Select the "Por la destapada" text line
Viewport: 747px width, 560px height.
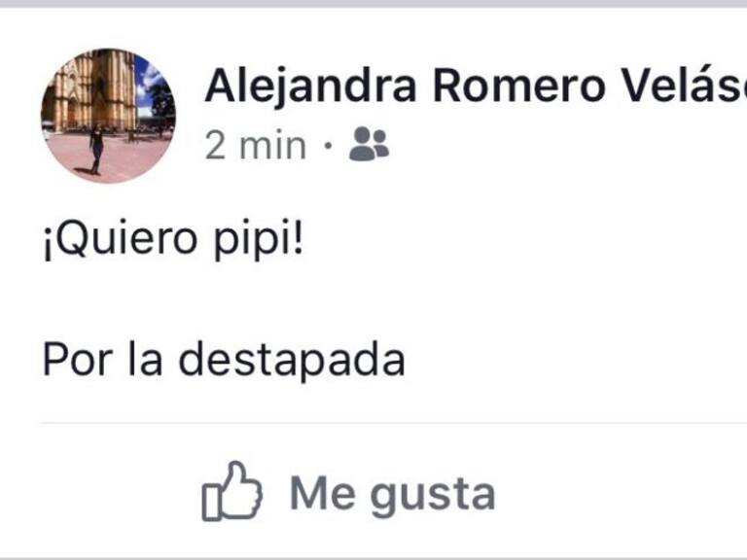pyautogui.click(x=224, y=361)
